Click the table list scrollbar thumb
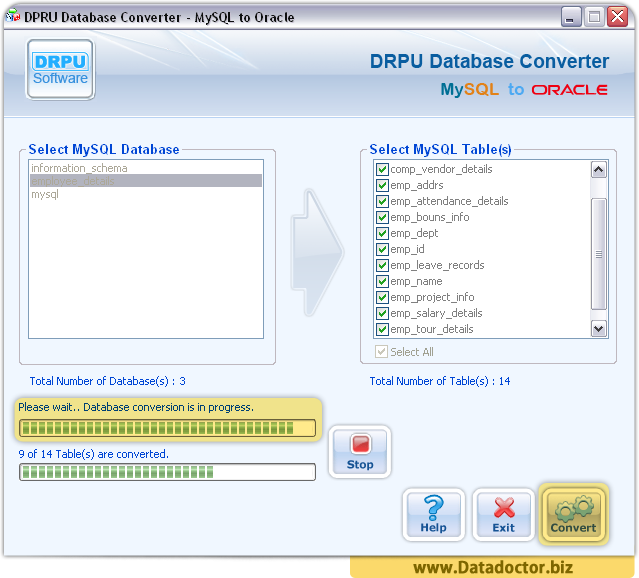 point(599,254)
